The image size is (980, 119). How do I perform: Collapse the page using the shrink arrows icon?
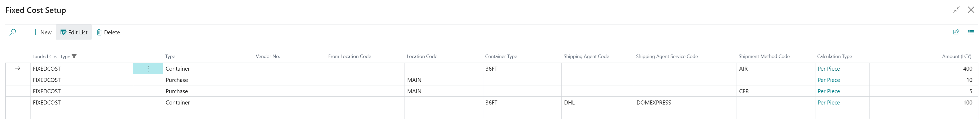pyautogui.click(x=956, y=10)
